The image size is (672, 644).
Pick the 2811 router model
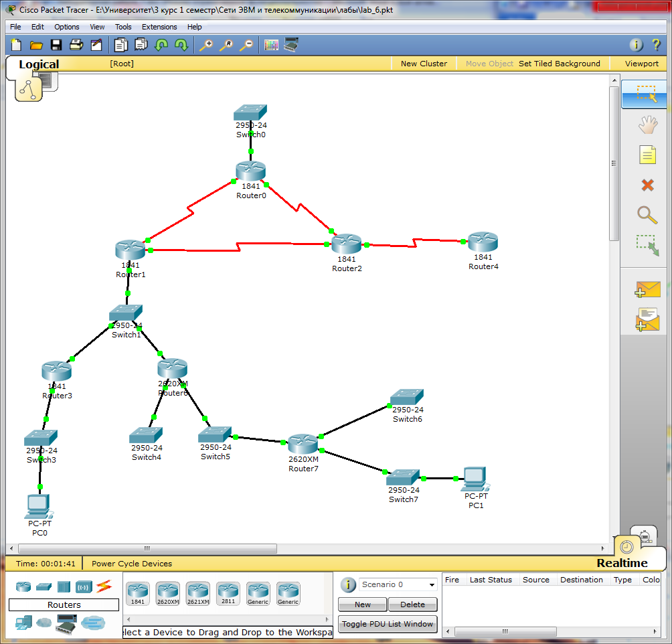tap(228, 594)
